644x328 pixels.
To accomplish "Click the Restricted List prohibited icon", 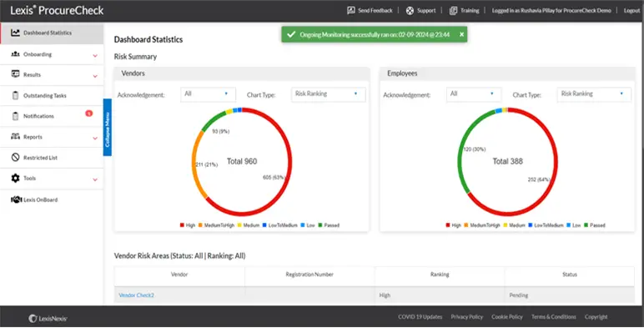I will click(x=15, y=157).
